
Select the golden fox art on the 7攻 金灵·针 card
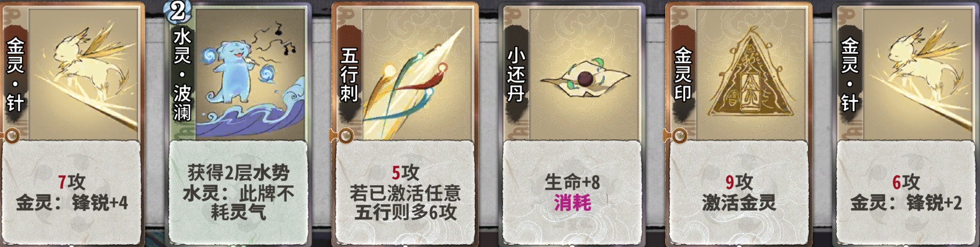tap(84, 74)
